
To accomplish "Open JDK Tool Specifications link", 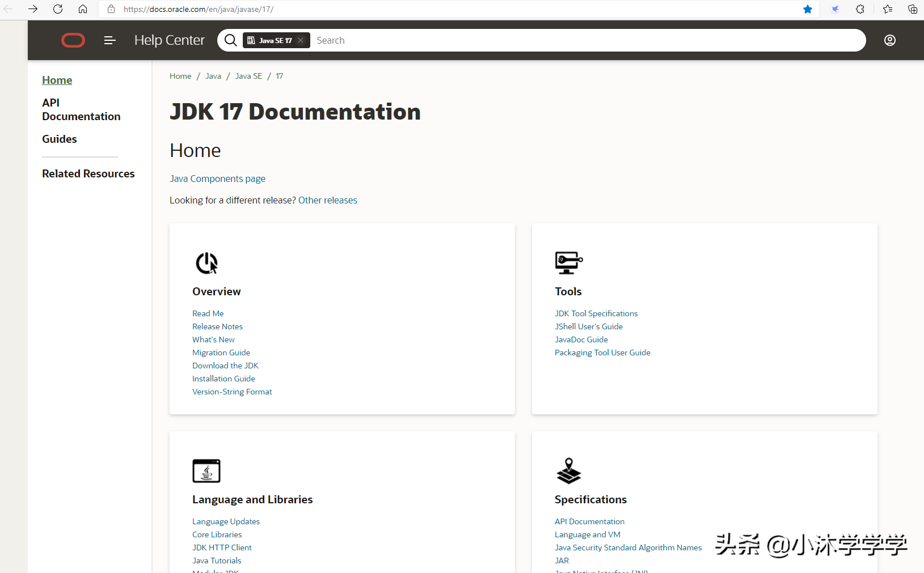I will (x=596, y=313).
